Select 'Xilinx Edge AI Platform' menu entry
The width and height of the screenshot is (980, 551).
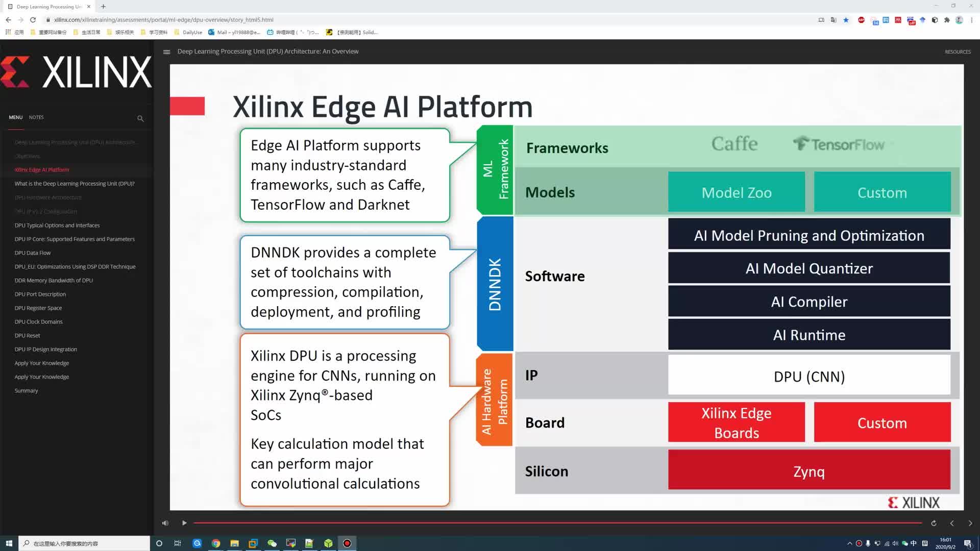coord(42,170)
